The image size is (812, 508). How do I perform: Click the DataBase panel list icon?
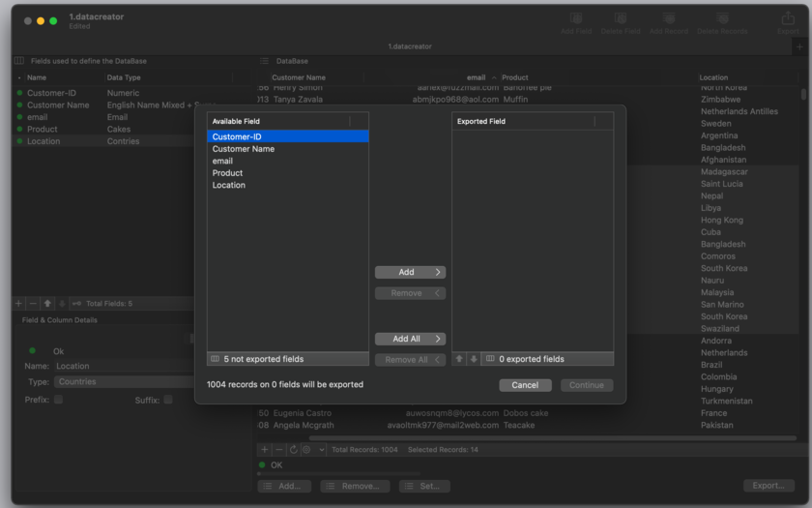pyautogui.click(x=264, y=61)
